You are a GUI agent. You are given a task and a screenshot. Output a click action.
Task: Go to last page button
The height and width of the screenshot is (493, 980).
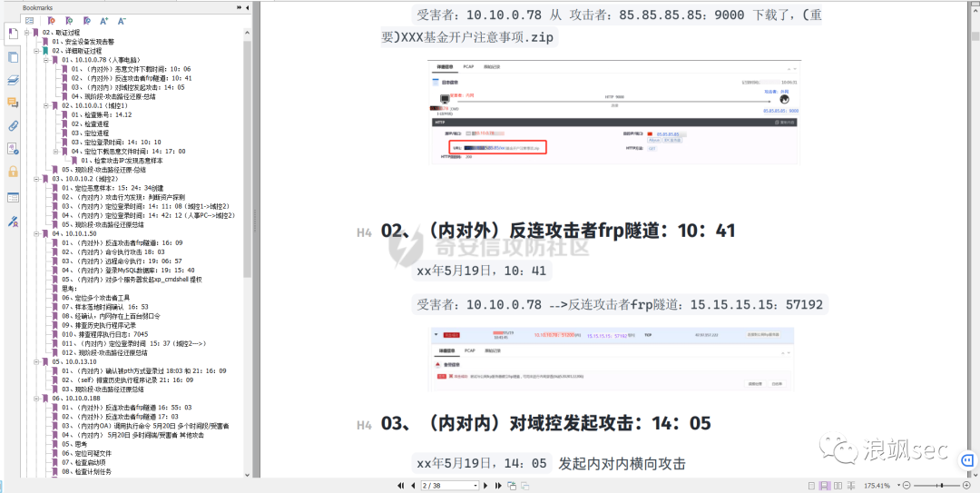498,486
